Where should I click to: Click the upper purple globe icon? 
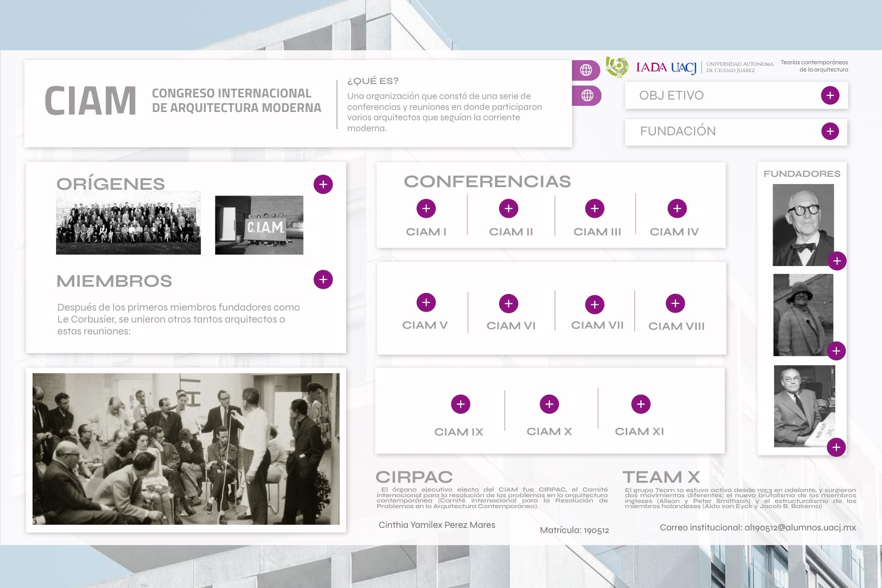pyautogui.click(x=586, y=70)
